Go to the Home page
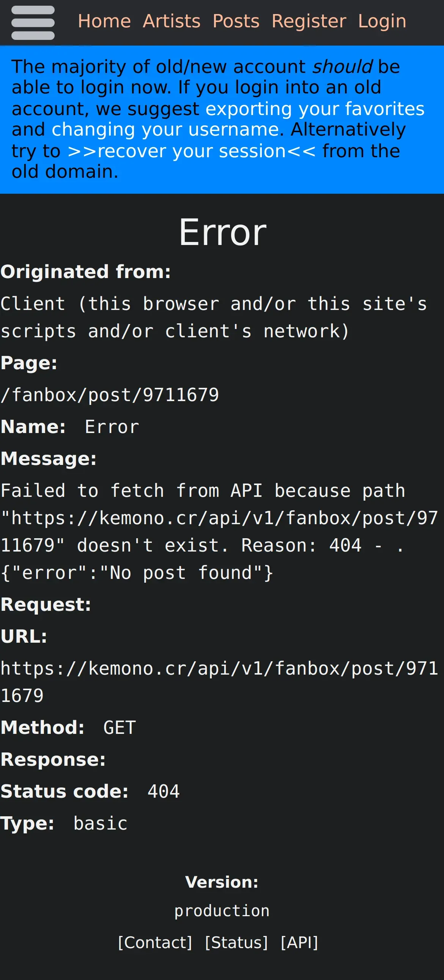Screen dimensions: 444x980 click(104, 21)
